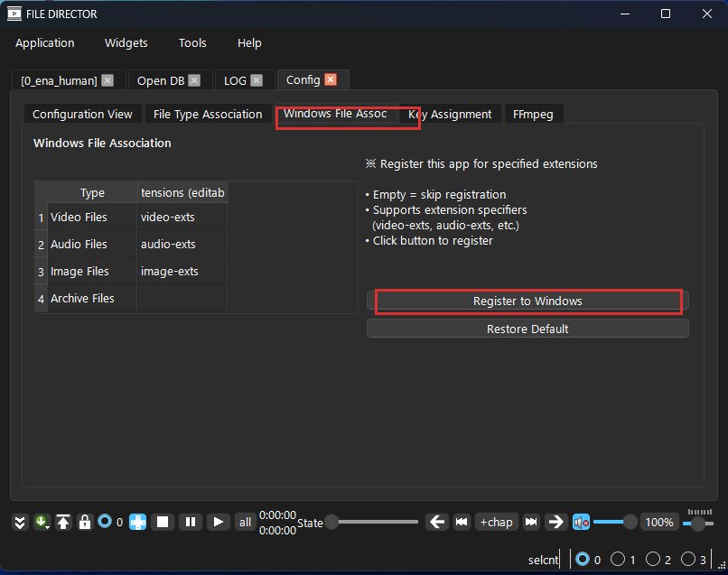Open the green download arrow dropdown
Screen dimensions: 728x575
(x=42, y=522)
